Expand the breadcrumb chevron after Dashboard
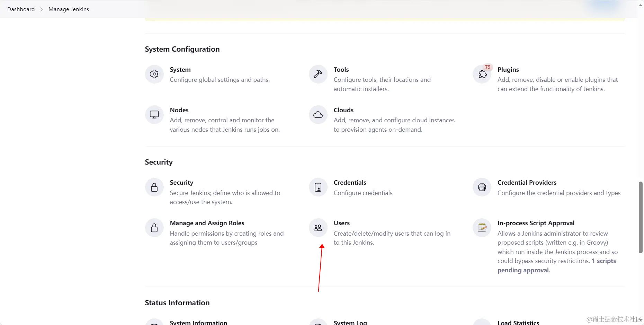 (x=42, y=9)
